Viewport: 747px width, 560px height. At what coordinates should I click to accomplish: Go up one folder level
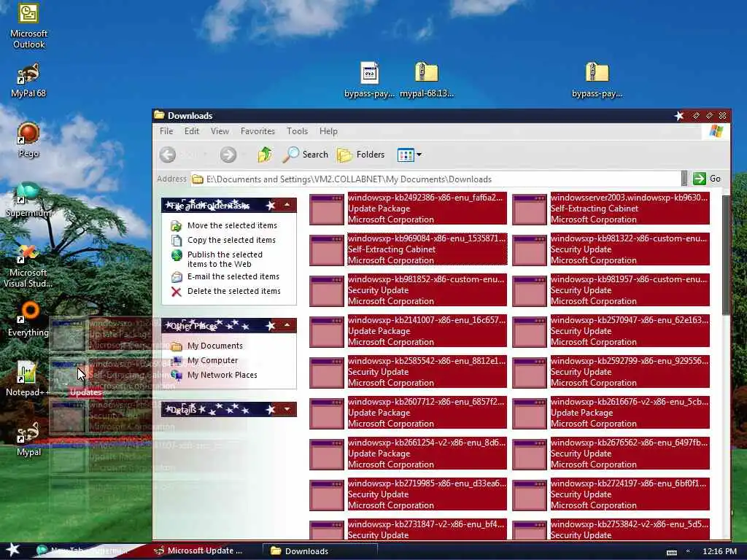[x=265, y=155]
